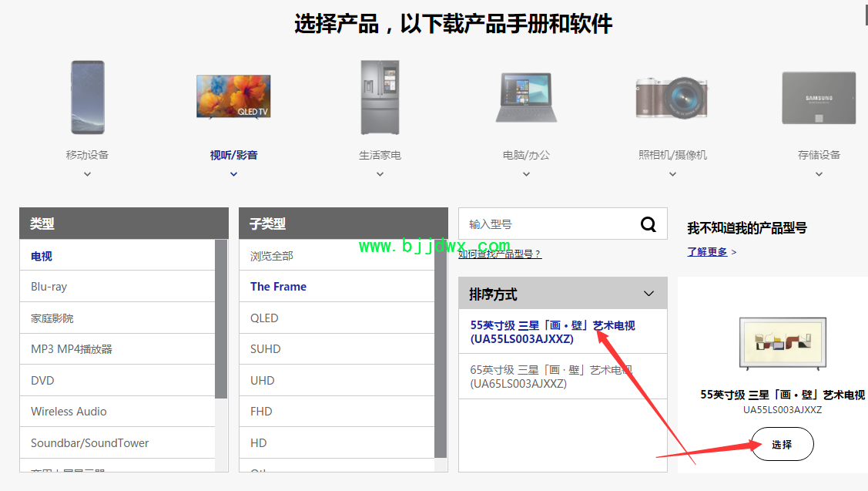Screen dimensions: 868x491
Task: Collapse the 视听/影音 category chevron
Action: [x=233, y=174]
